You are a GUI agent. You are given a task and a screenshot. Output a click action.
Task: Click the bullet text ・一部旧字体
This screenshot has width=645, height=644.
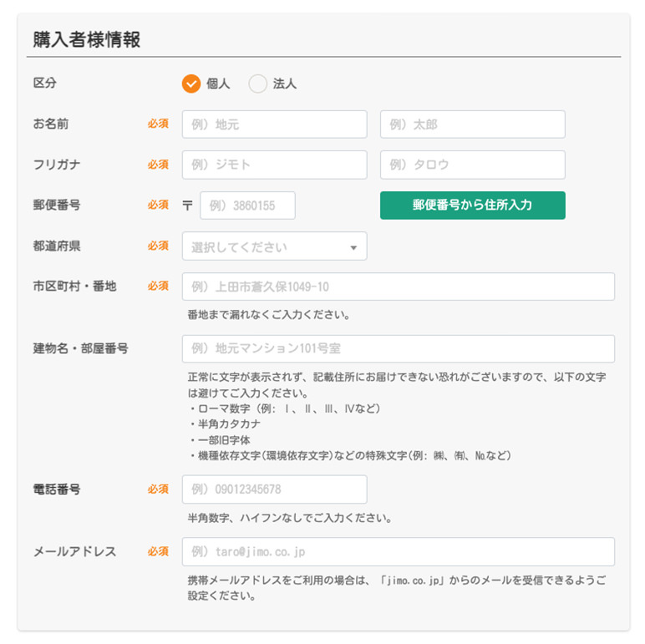coord(219,440)
